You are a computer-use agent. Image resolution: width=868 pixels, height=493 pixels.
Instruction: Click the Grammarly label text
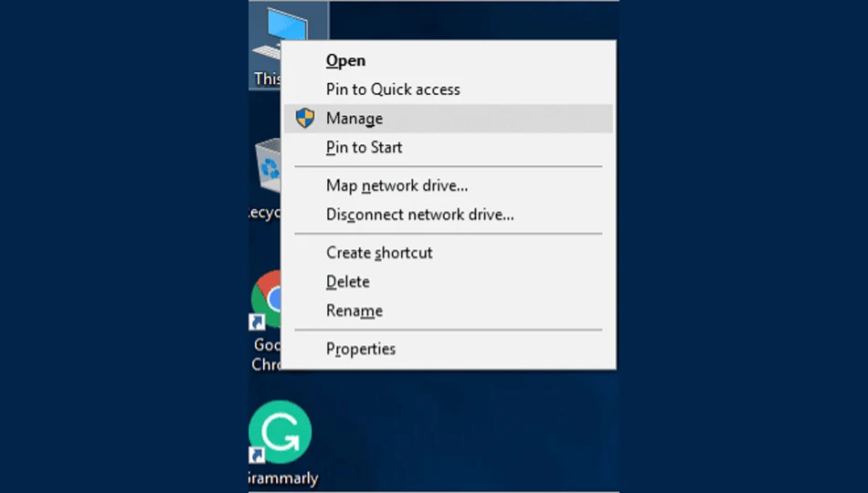pyautogui.click(x=283, y=478)
